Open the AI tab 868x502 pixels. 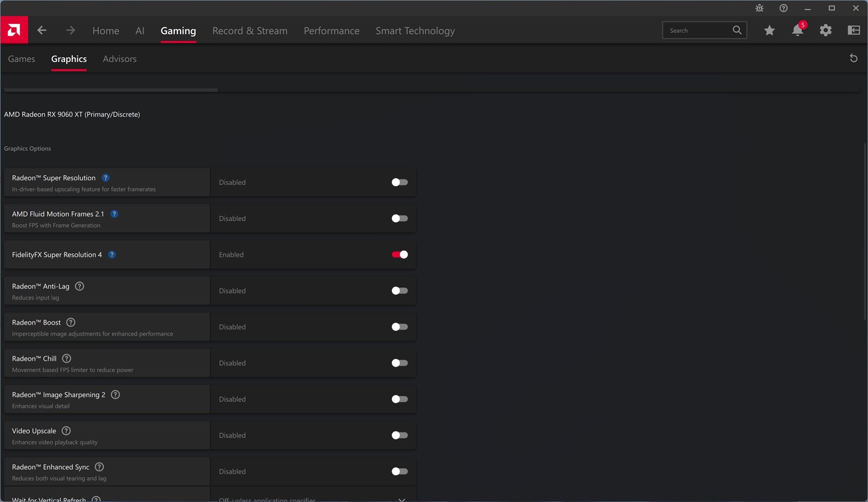[140, 31]
